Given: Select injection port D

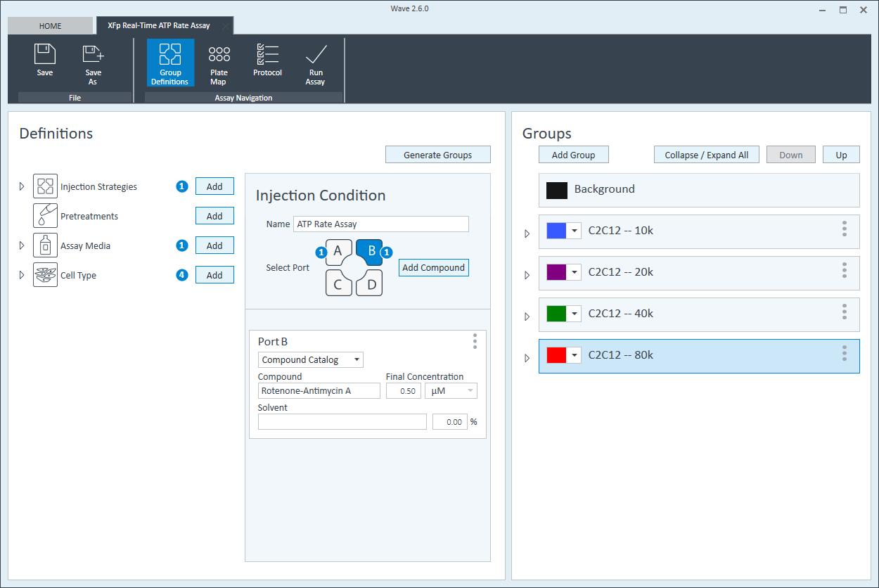Looking at the screenshot, I should click(370, 283).
